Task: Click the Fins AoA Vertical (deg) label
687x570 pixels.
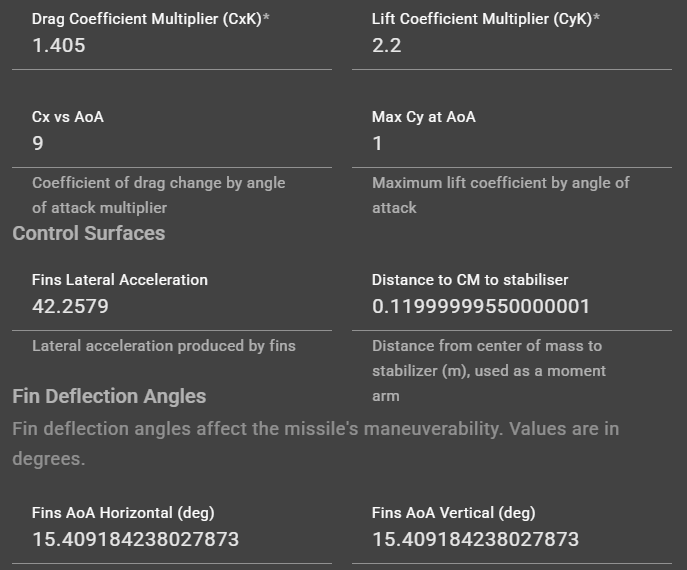Action: [453, 513]
